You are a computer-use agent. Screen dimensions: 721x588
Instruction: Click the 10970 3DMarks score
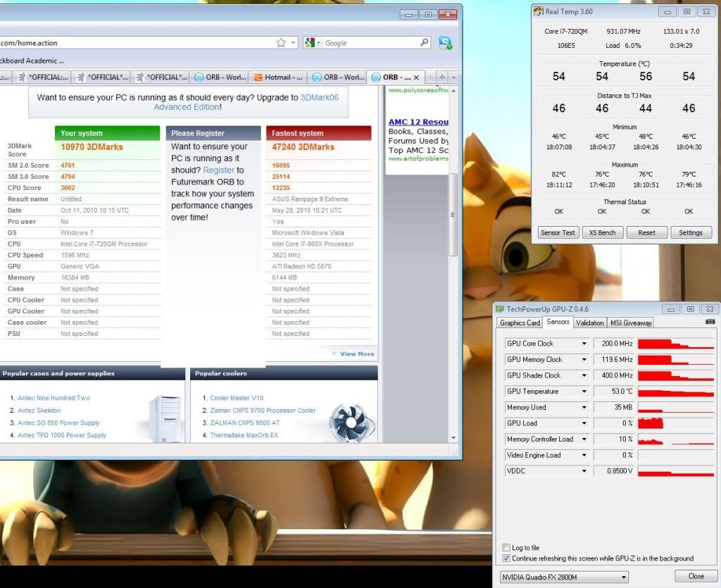[x=92, y=147]
